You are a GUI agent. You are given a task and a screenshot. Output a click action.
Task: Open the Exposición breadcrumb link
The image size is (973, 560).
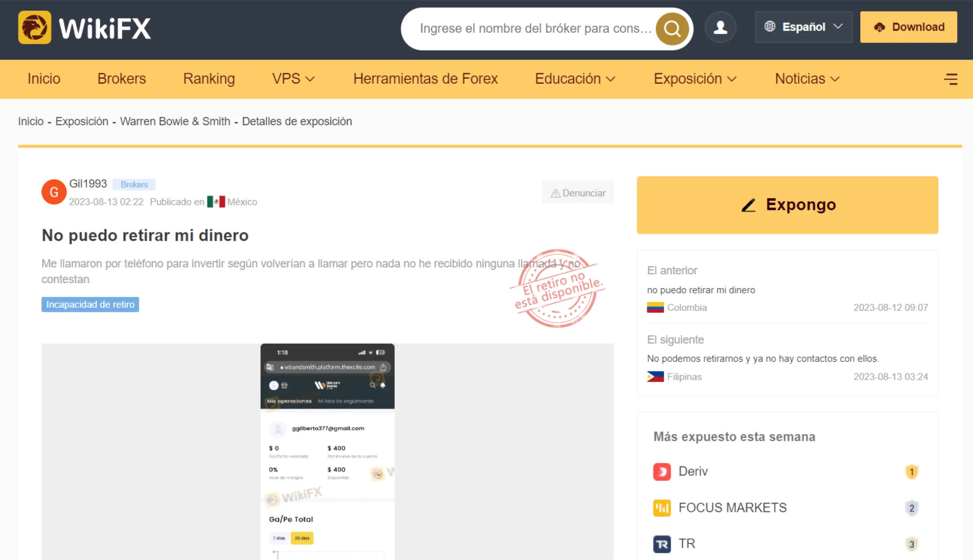(82, 121)
